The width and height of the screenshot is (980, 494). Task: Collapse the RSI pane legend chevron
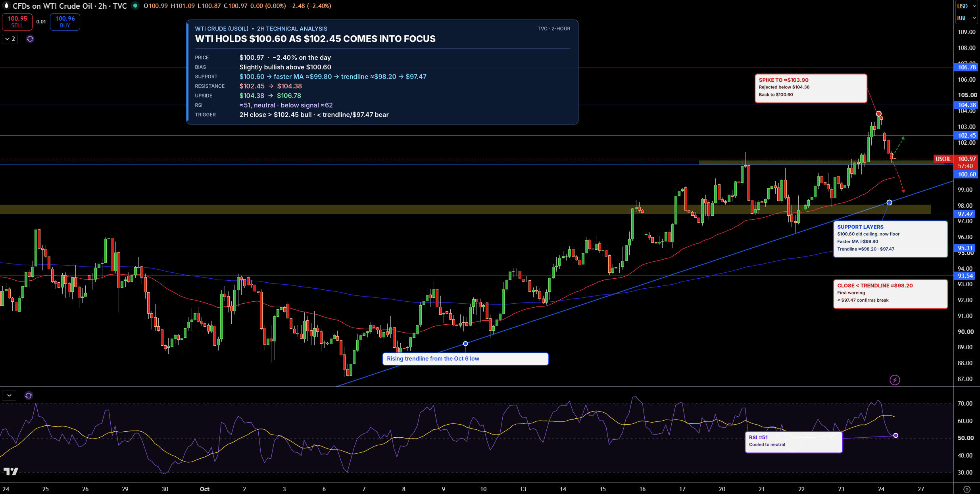click(x=9, y=395)
